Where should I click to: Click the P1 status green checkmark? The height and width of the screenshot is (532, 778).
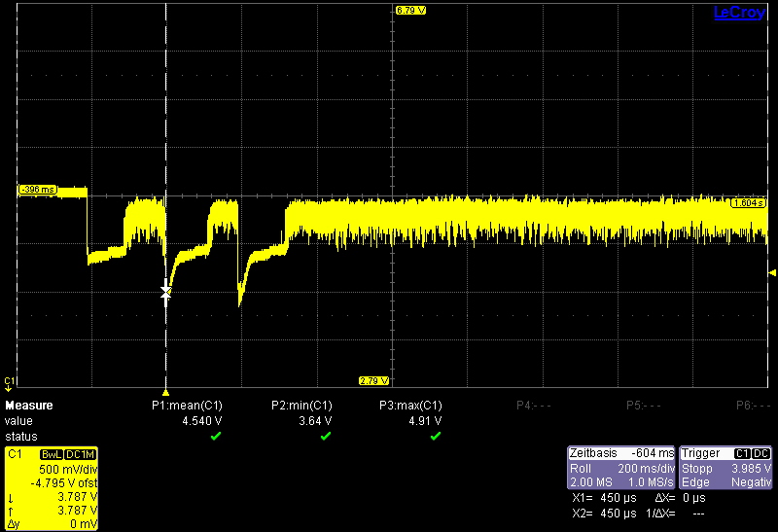pos(216,437)
